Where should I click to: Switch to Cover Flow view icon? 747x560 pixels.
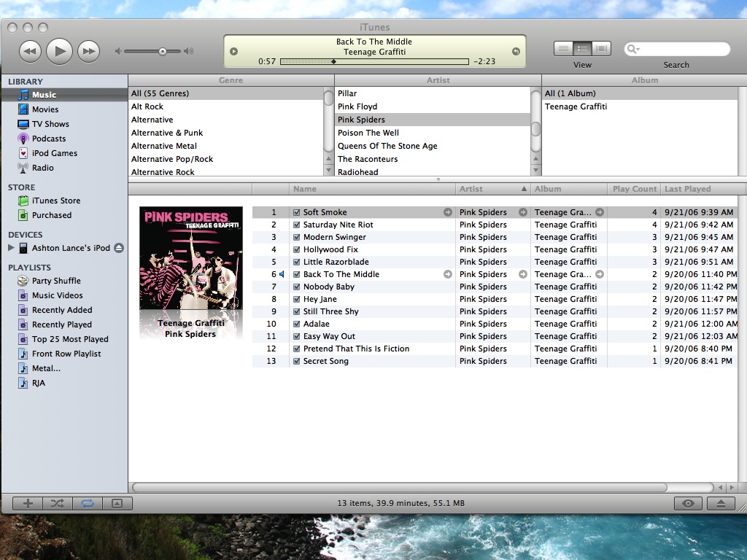601,49
